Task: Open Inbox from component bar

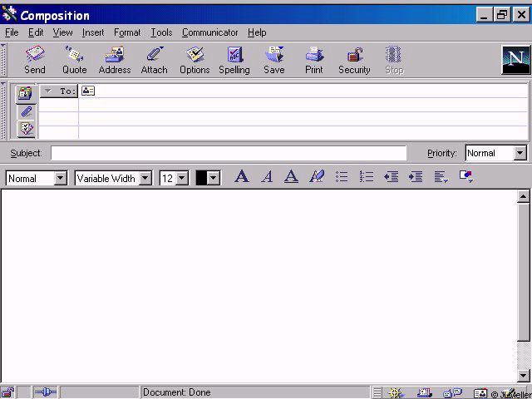Action: (x=425, y=392)
